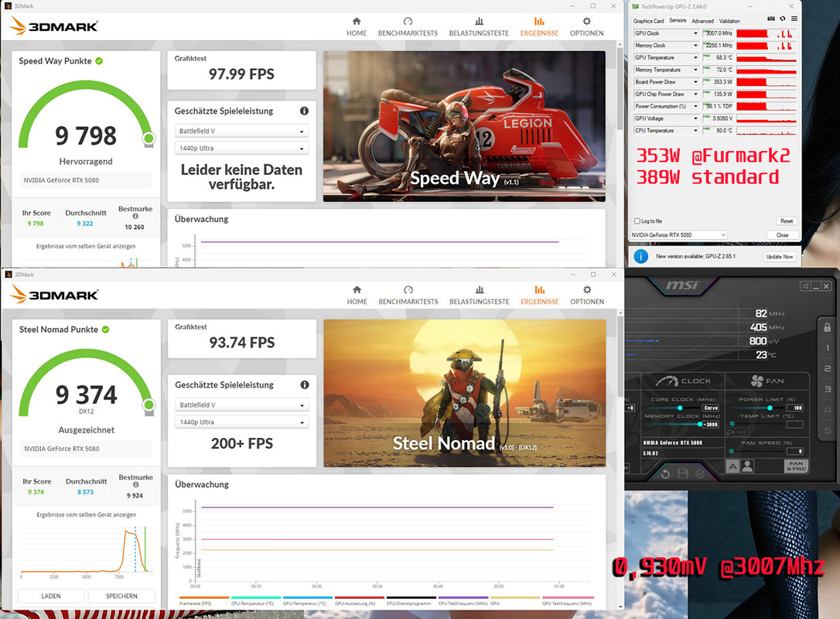Screen dimensions: 840x619
Task: Click the GPU-Z refresh icon
Action: (x=783, y=19)
